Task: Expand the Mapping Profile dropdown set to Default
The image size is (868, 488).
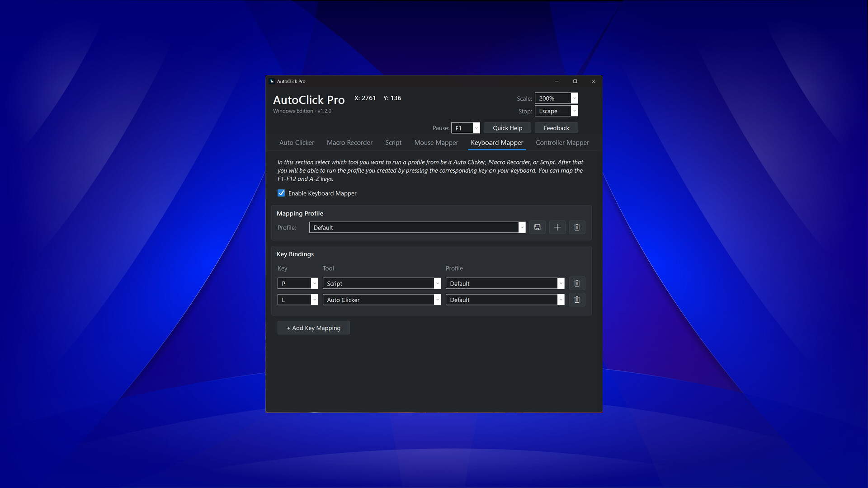Action: pos(417,227)
